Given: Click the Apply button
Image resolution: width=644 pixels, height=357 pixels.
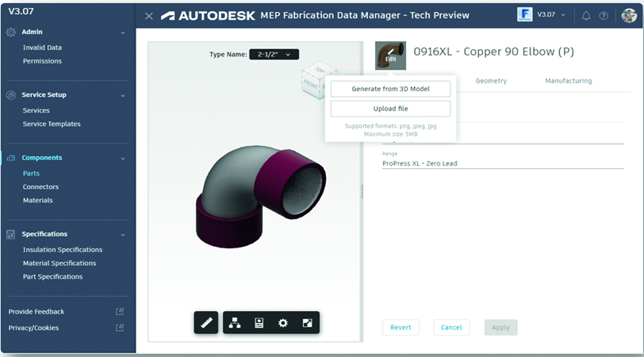Looking at the screenshot, I should (x=500, y=328).
